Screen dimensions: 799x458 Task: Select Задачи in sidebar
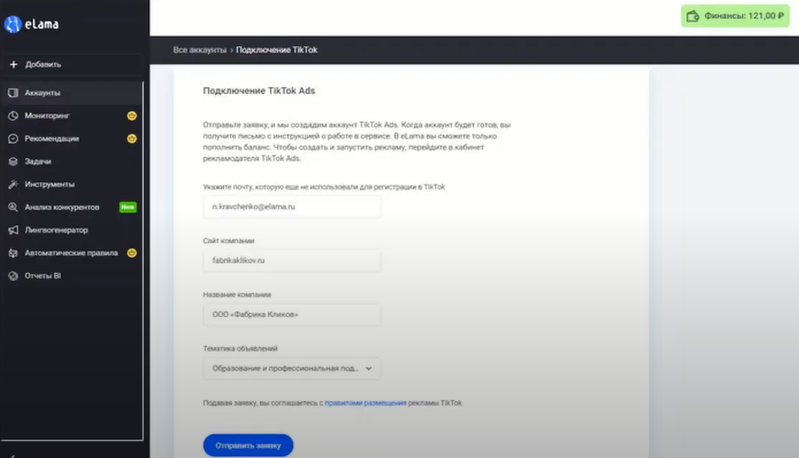click(71, 161)
